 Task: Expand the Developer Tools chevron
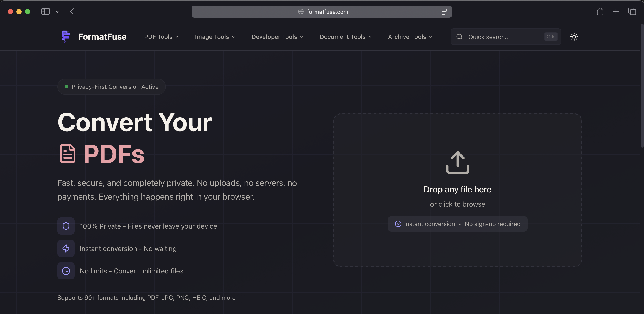point(302,37)
